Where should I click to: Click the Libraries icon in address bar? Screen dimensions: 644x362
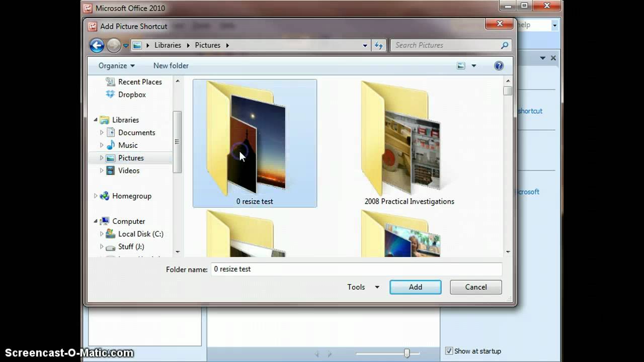[x=137, y=45]
